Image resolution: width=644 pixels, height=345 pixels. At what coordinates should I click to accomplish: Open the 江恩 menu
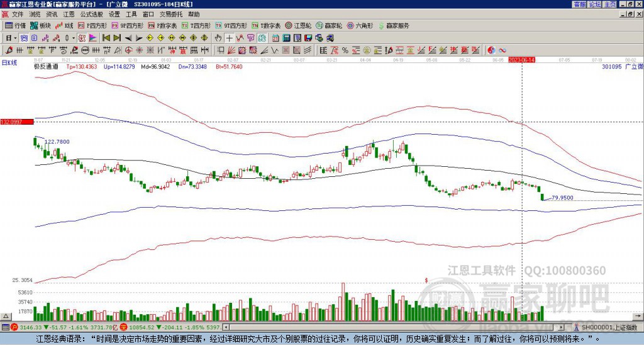[x=69, y=14]
